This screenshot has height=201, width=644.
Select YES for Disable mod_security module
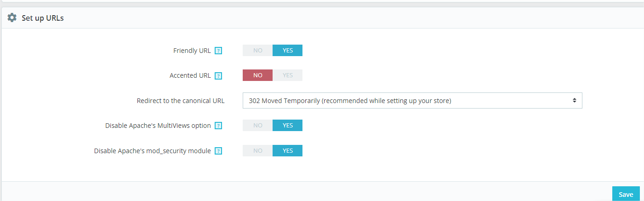tap(287, 150)
